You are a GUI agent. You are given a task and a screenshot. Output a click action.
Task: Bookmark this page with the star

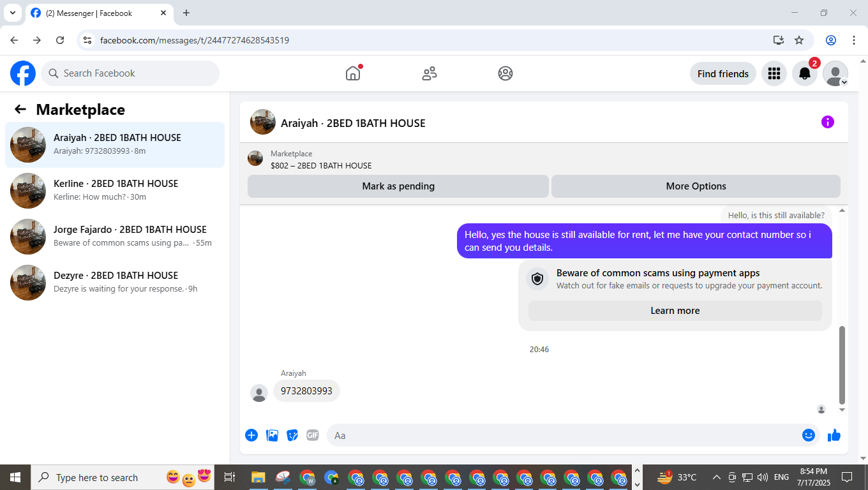799,40
